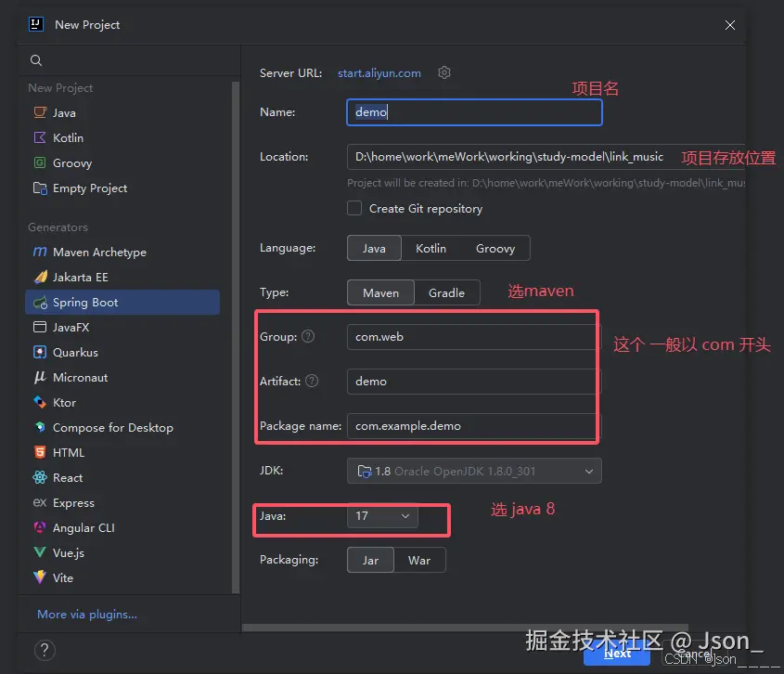
Task: Select Jar packaging
Action: (x=370, y=561)
